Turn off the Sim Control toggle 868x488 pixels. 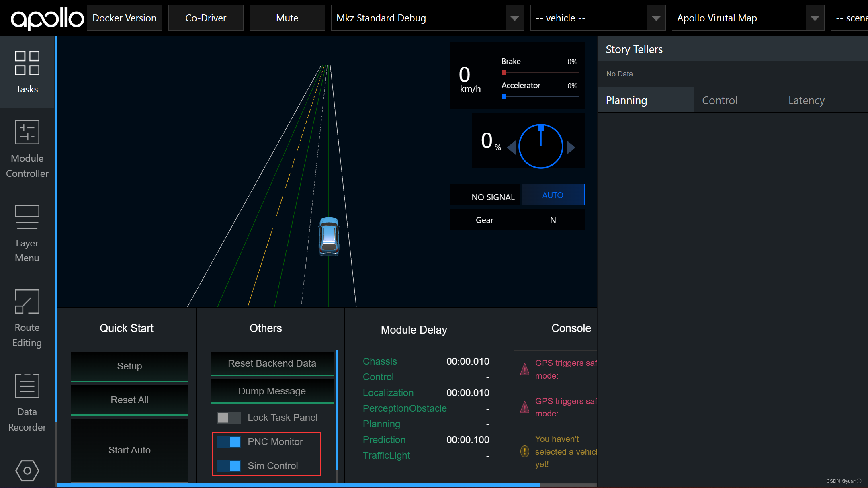click(x=229, y=466)
